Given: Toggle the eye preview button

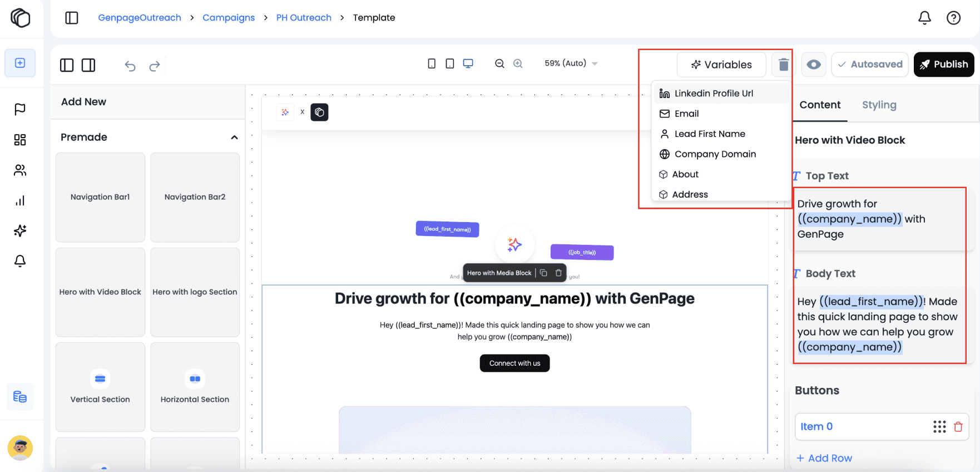Looking at the screenshot, I should [x=814, y=65].
